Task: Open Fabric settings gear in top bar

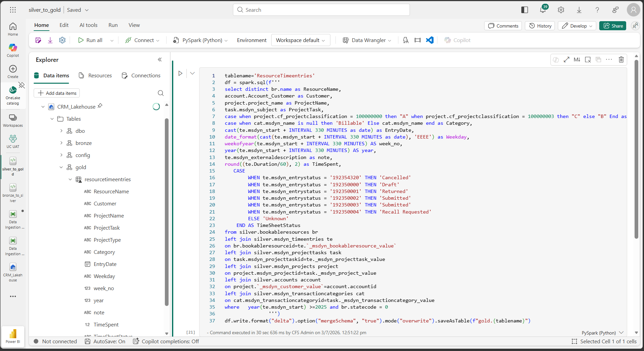Action: click(x=561, y=10)
